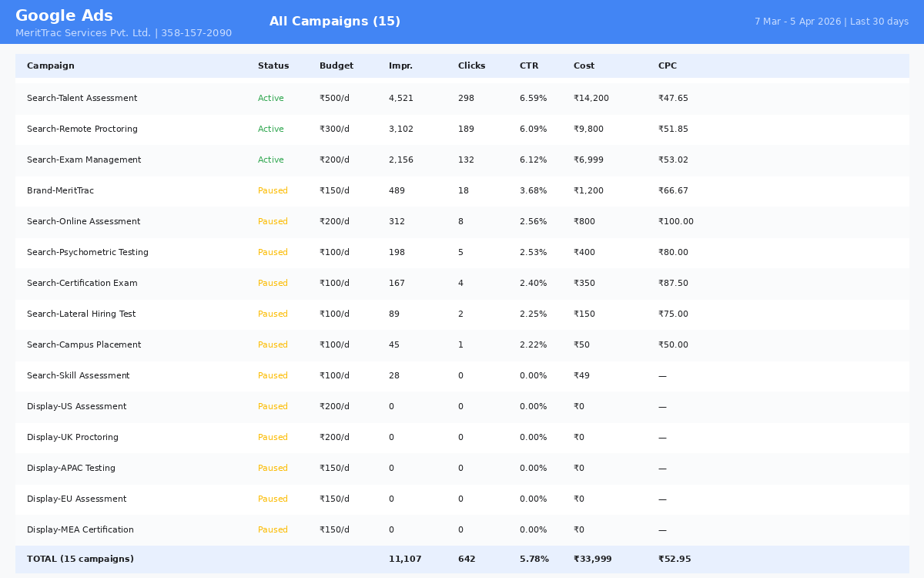Open Search-Skill Assessment campaign
Screen dimensions: 924x578
click(x=78, y=376)
